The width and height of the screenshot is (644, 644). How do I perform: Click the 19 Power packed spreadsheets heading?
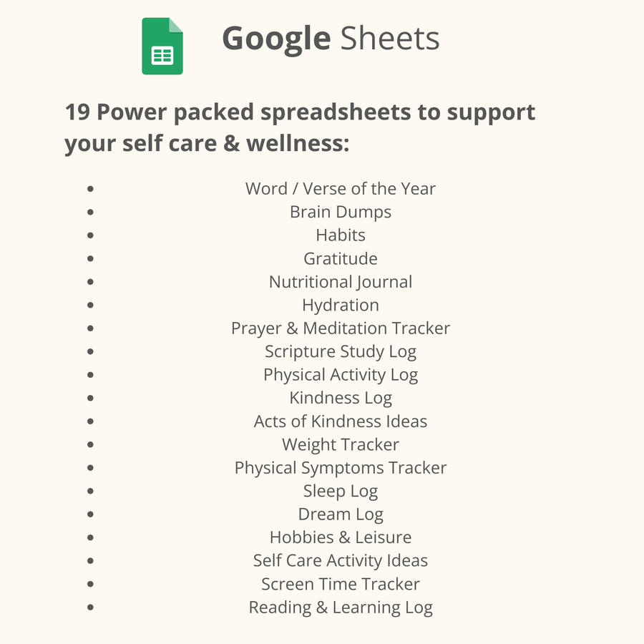[x=300, y=127]
